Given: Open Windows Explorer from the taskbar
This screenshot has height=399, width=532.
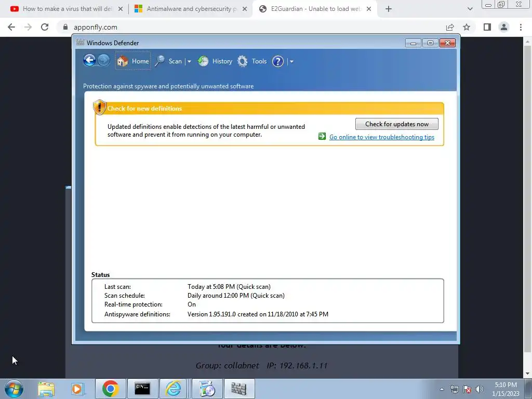Looking at the screenshot, I should point(46,389).
